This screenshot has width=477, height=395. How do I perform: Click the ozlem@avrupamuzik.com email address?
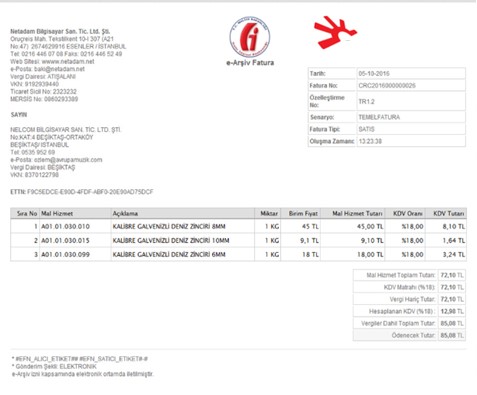(68, 160)
